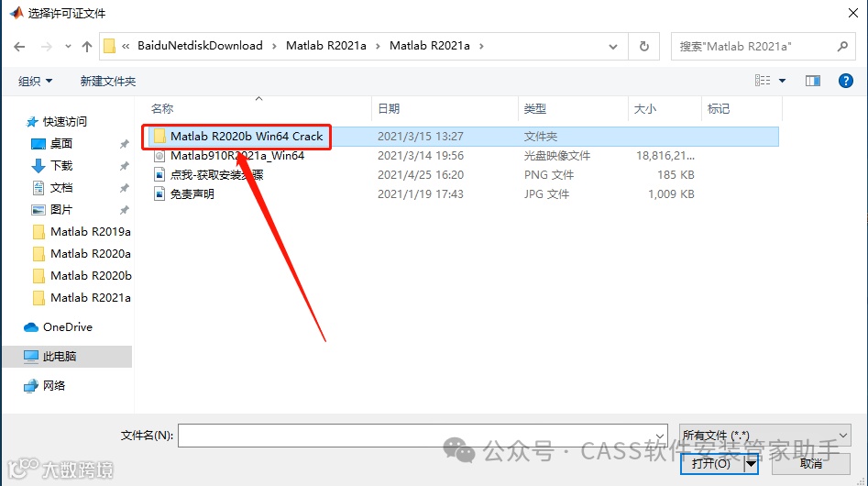
Task: Expand the address bar history dropdown
Action: [613, 47]
